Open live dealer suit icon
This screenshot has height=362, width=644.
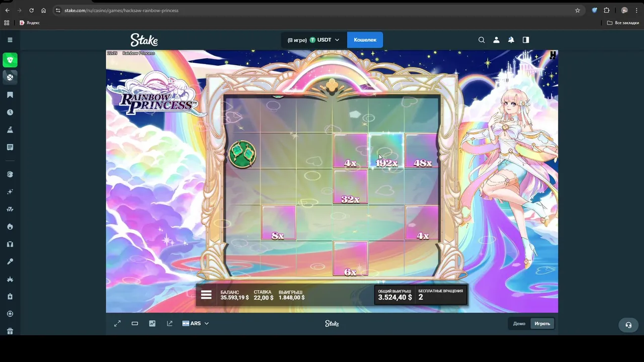(x=10, y=244)
